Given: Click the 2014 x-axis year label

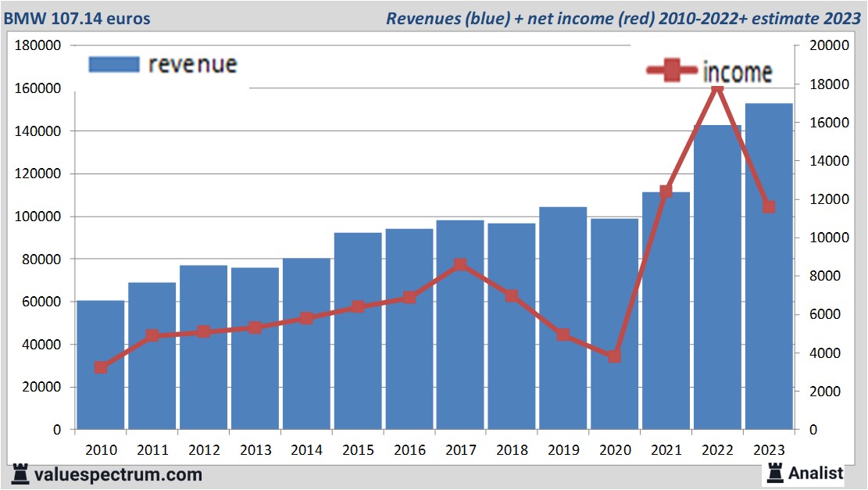Looking at the screenshot, I should coord(307,449).
